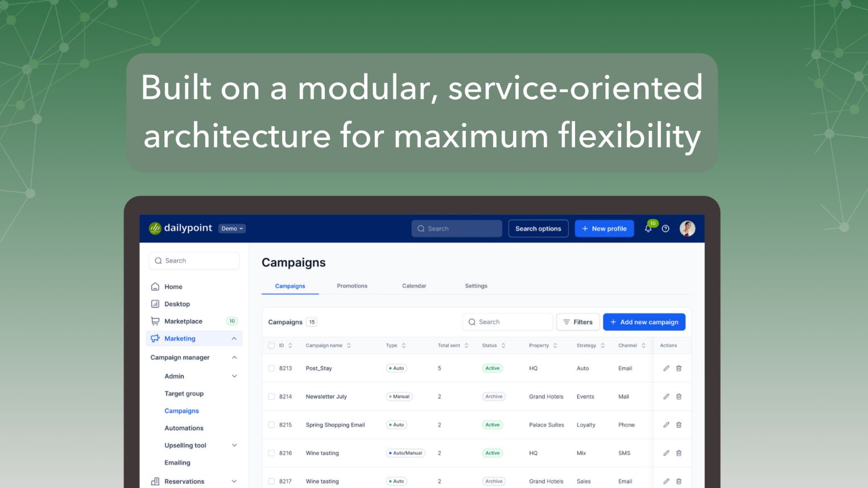Edit campaign 8217 with pencil icon
The height and width of the screenshot is (488, 868).
point(666,481)
